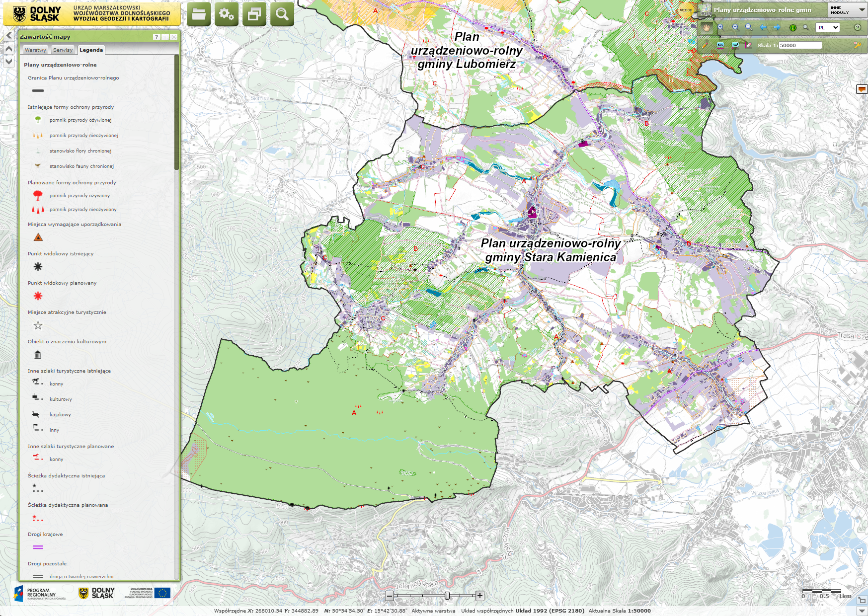This screenshot has width=868, height=616.
Task: Collapse the side panel with left chevron
Action: pyautogui.click(x=9, y=36)
